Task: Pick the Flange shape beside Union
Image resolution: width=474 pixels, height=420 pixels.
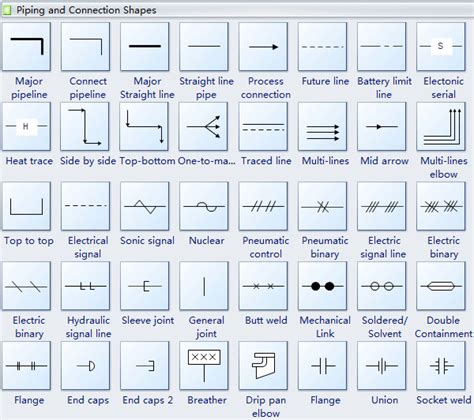Action: click(x=323, y=366)
